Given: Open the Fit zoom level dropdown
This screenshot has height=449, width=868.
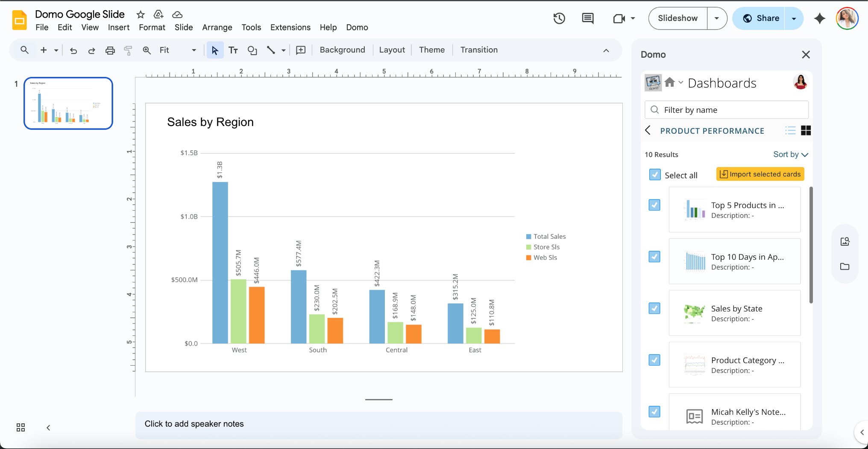Looking at the screenshot, I should coord(178,50).
